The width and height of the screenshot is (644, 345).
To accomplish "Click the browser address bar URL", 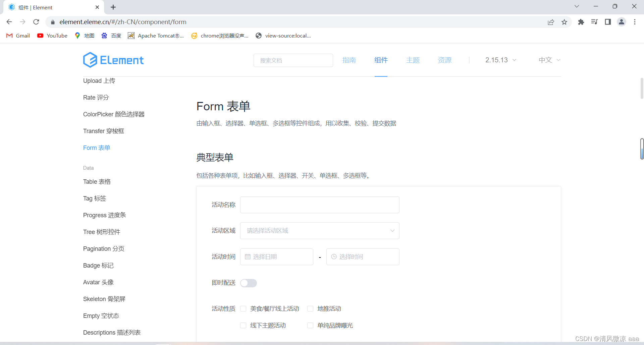I will click(x=123, y=22).
